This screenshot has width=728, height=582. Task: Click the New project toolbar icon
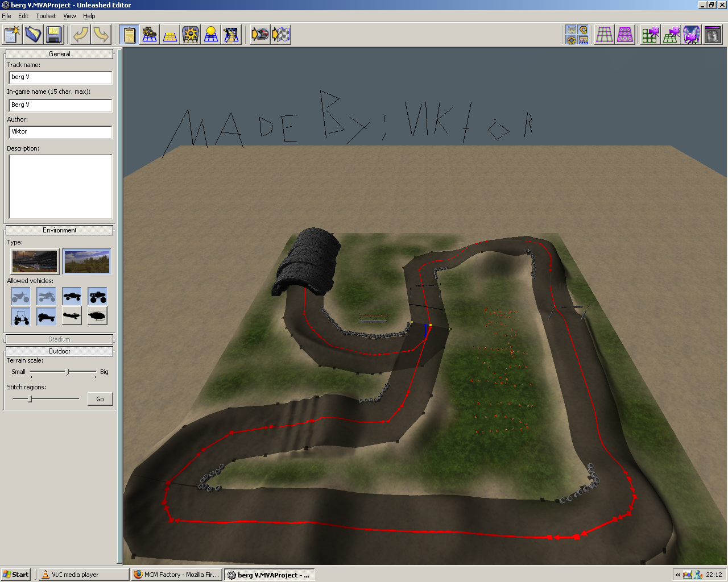point(12,35)
